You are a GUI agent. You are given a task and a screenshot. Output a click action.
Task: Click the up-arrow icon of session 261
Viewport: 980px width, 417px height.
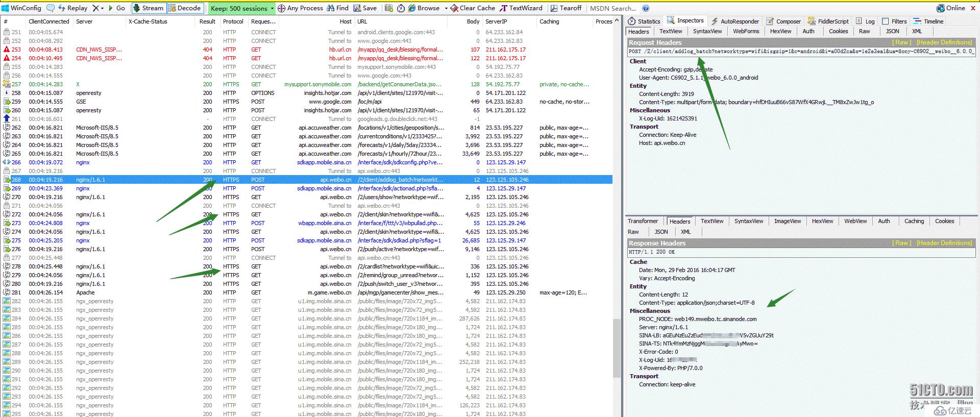pos(7,119)
